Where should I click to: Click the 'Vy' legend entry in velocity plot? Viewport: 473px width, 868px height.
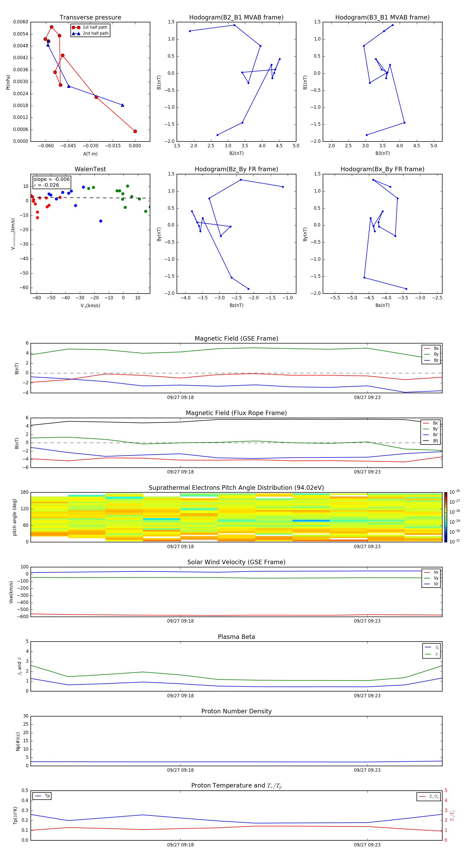431,578
